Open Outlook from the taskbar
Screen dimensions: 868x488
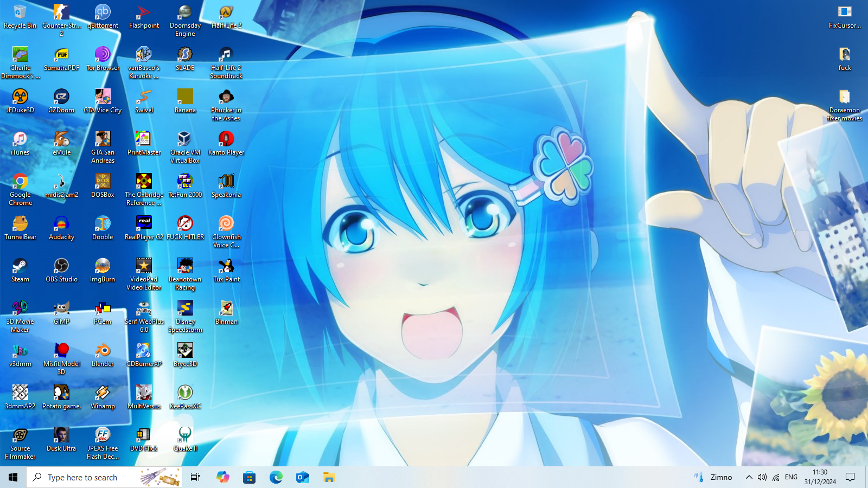302,477
